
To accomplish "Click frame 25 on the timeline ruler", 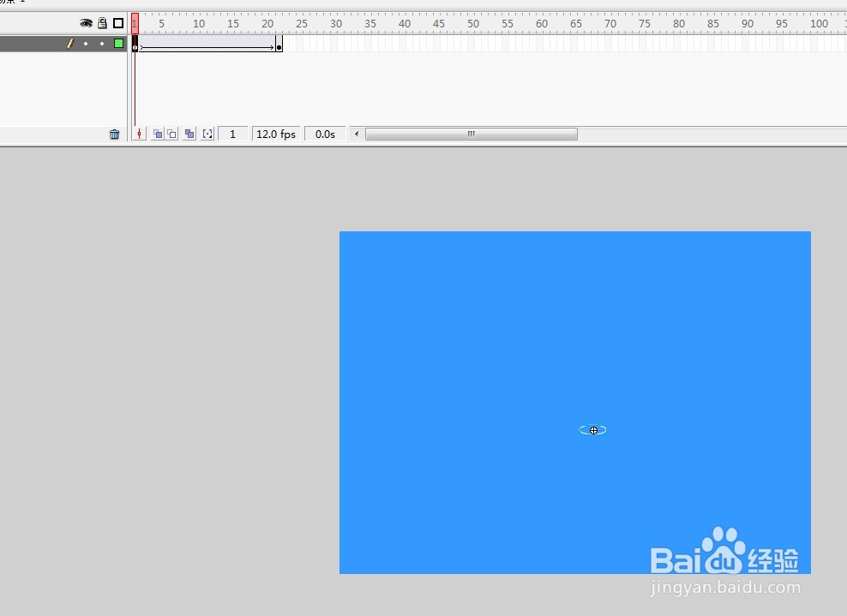I will (x=302, y=24).
